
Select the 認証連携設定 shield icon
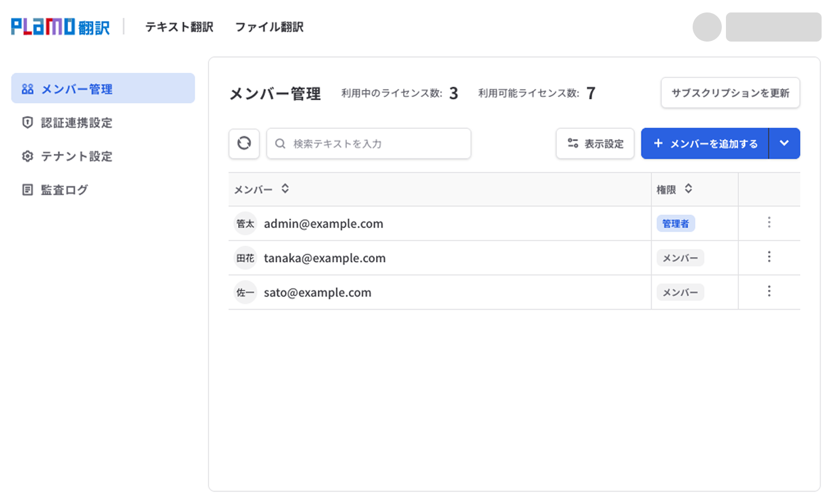27,123
